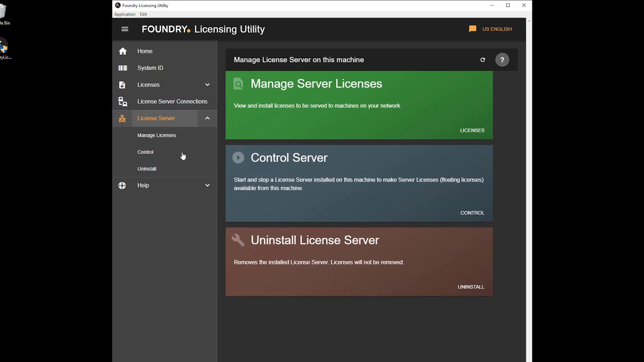Click the Control Server play icon
This screenshot has height=362, width=644.
pos(238,158)
